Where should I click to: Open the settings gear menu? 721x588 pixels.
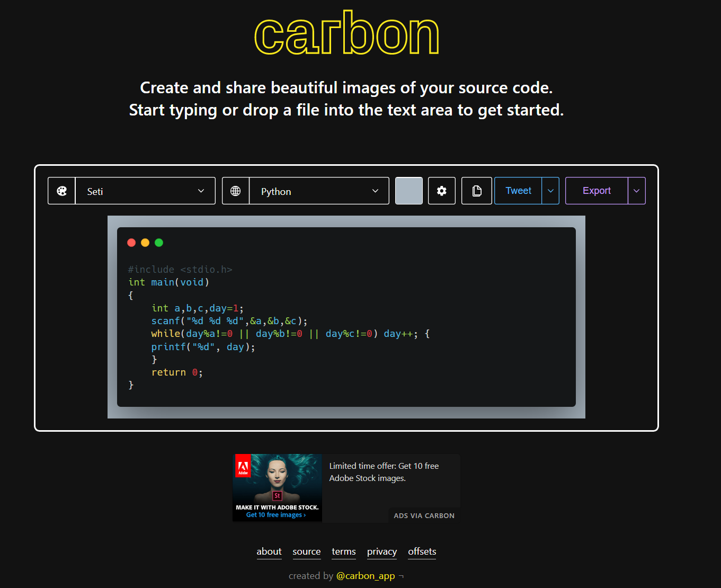[x=442, y=191]
